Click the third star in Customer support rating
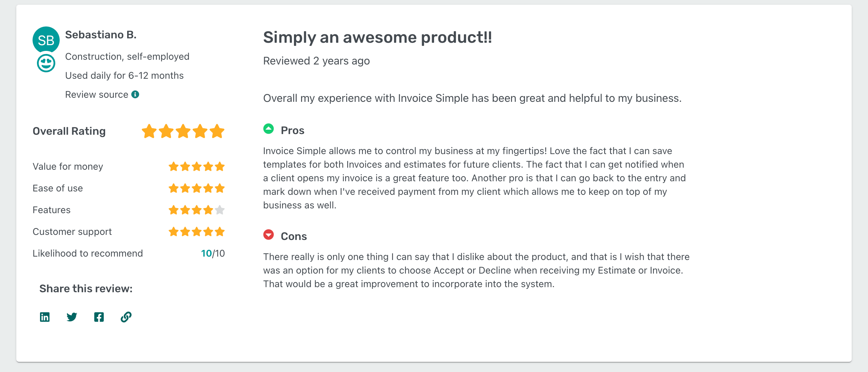Image resolution: width=868 pixels, height=372 pixels. 197,232
